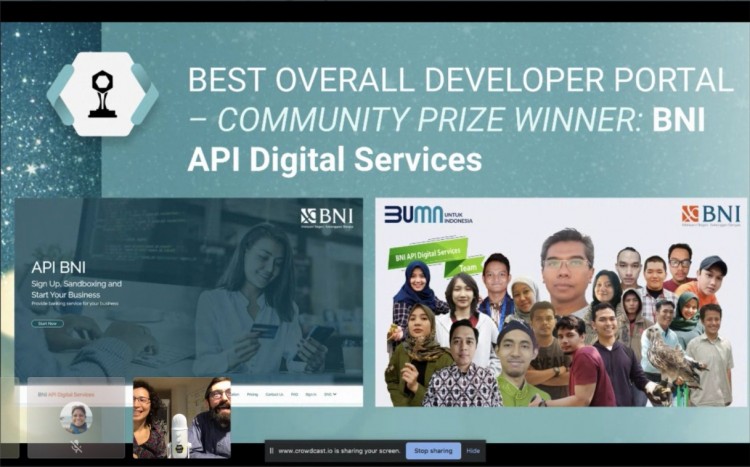Open Contact Us in the portal navigation
The image size is (750, 467).
click(274, 394)
